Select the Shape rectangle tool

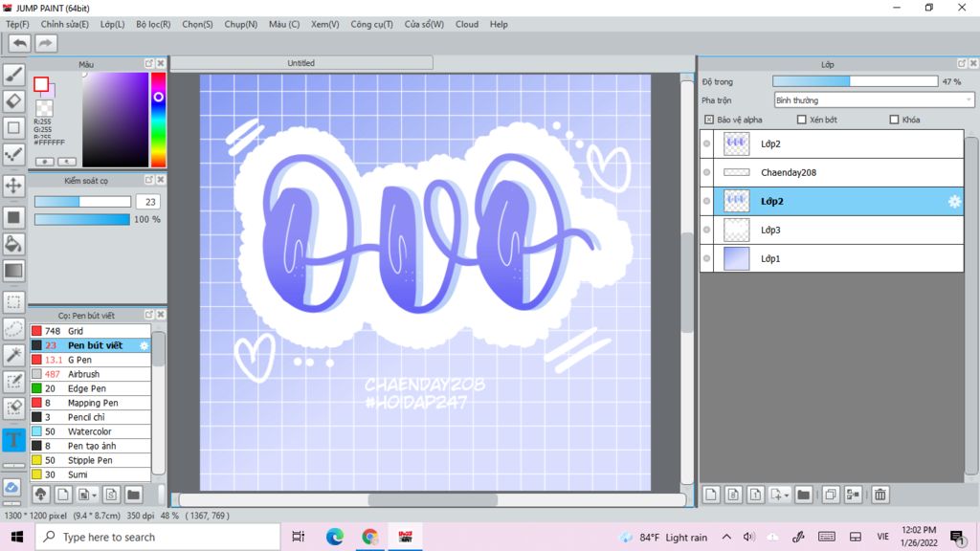pyautogui.click(x=13, y=128)
